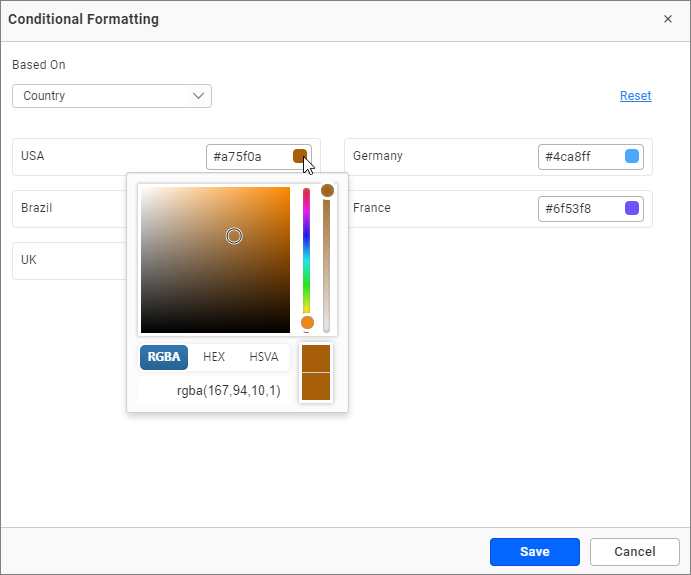
Task: Switch to the HEX color mode tab
Action: [214, 357]
